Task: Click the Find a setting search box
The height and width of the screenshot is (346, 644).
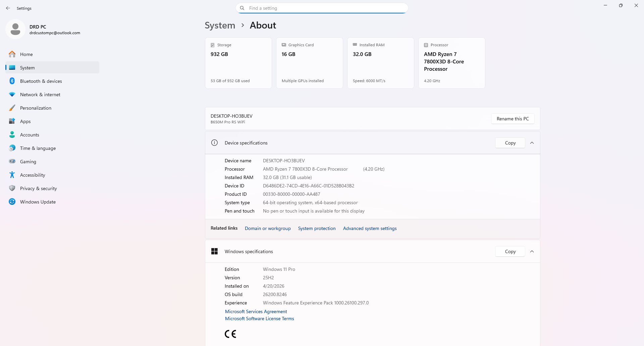Action: 322,8
